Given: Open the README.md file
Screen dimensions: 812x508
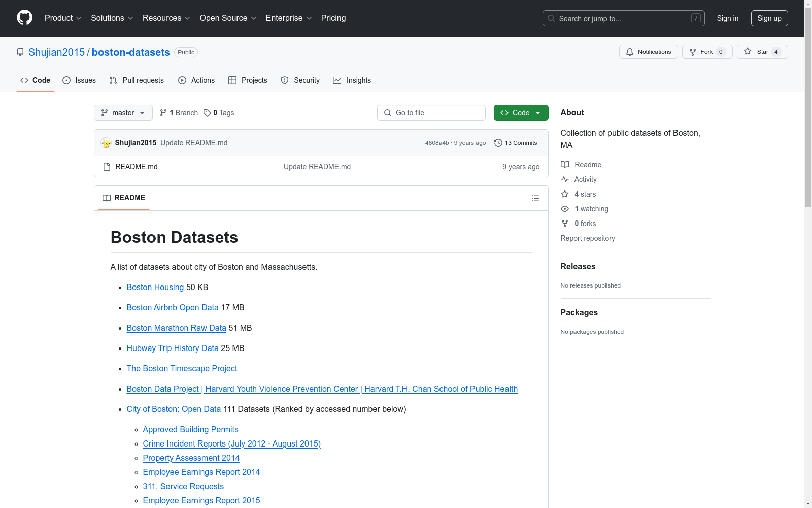Looking at the screenshot, I should click(137, 167).
